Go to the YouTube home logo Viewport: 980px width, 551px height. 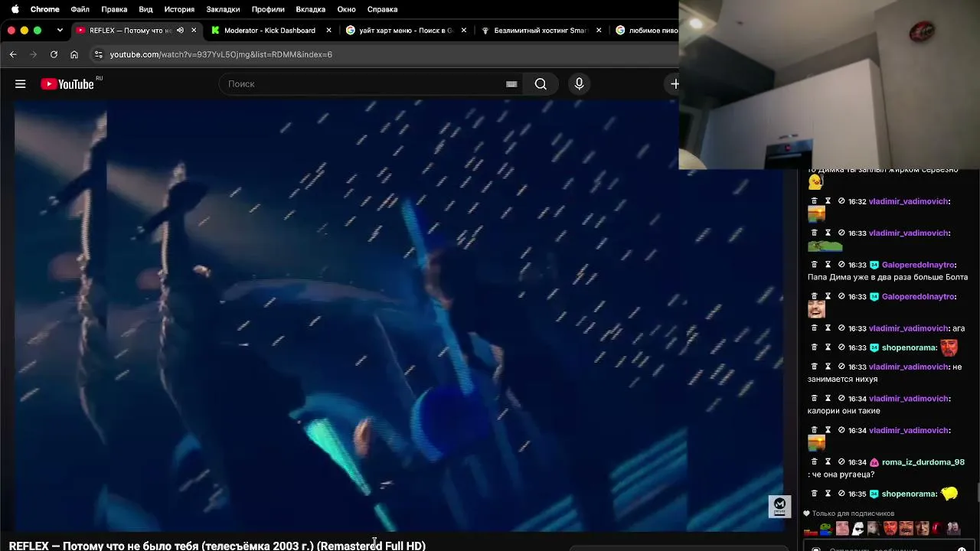(x=67, y=84)
